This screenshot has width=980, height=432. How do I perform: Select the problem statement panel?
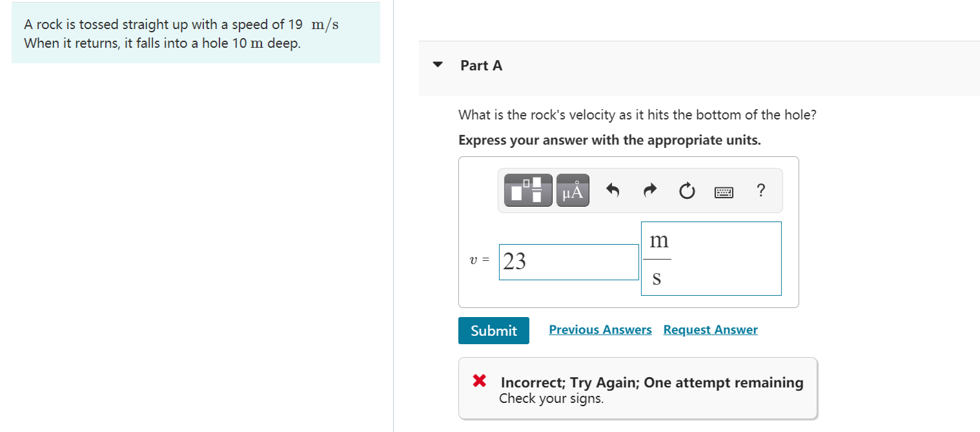pos(196,34)
